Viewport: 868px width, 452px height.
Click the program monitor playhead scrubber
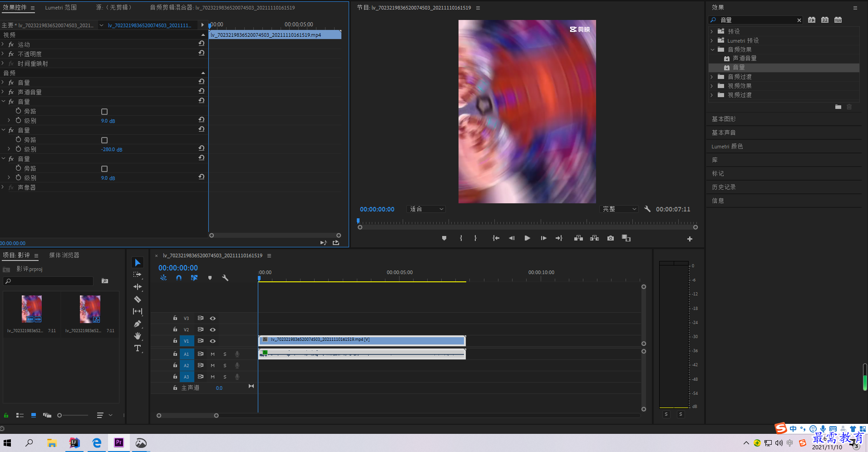[358, 221]
